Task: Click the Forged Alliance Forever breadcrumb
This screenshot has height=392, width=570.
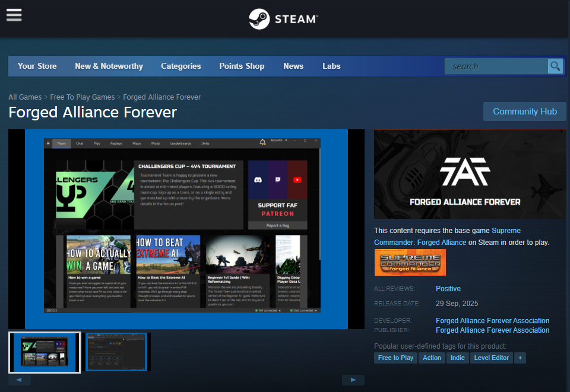Action: [161, 97]
